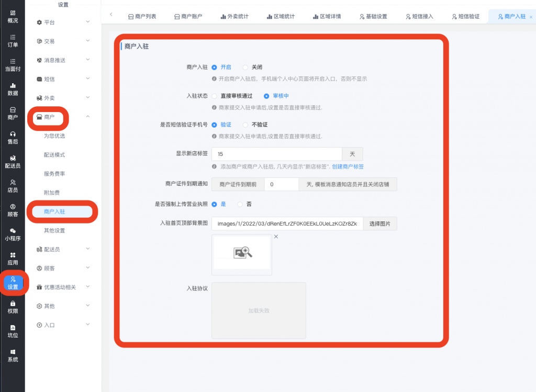The height and width of the screenshot is (392, 536).
Task: Click the 选择图片 button
Action: (x=380, y=223)
